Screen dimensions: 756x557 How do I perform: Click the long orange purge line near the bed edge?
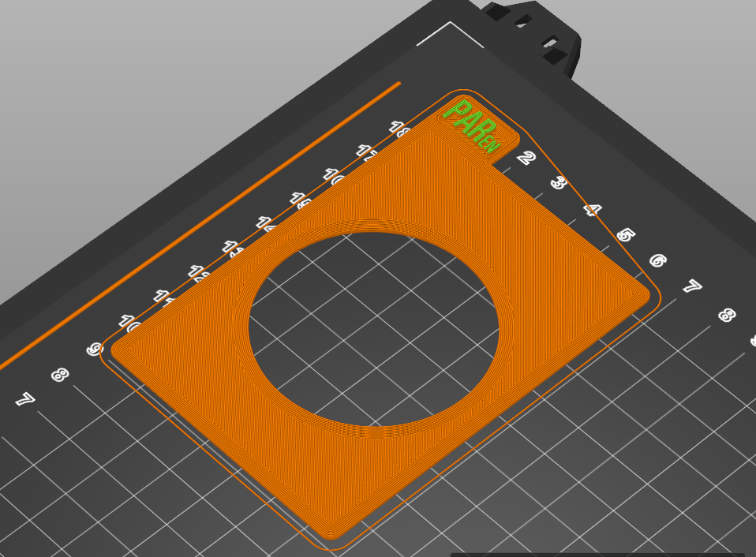[200, 226]
